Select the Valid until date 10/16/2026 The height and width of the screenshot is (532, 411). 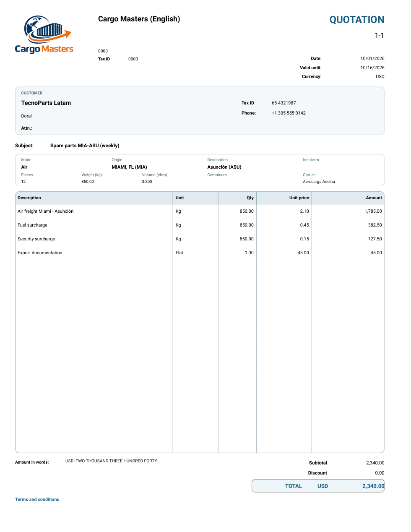click(x=372, y=68)
